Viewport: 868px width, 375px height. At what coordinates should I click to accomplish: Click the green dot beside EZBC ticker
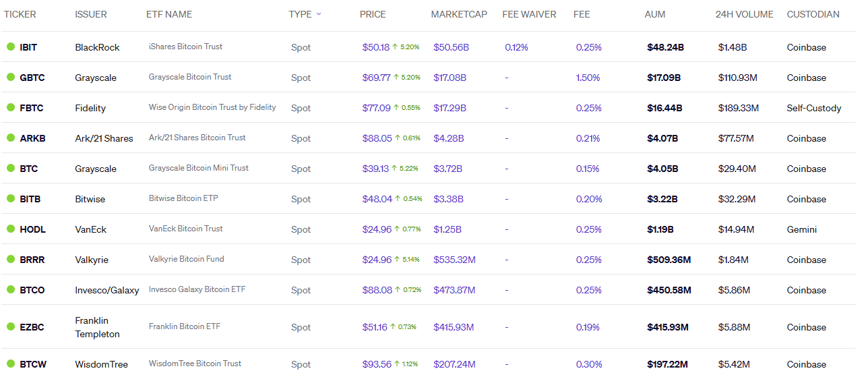coord(11,326)
